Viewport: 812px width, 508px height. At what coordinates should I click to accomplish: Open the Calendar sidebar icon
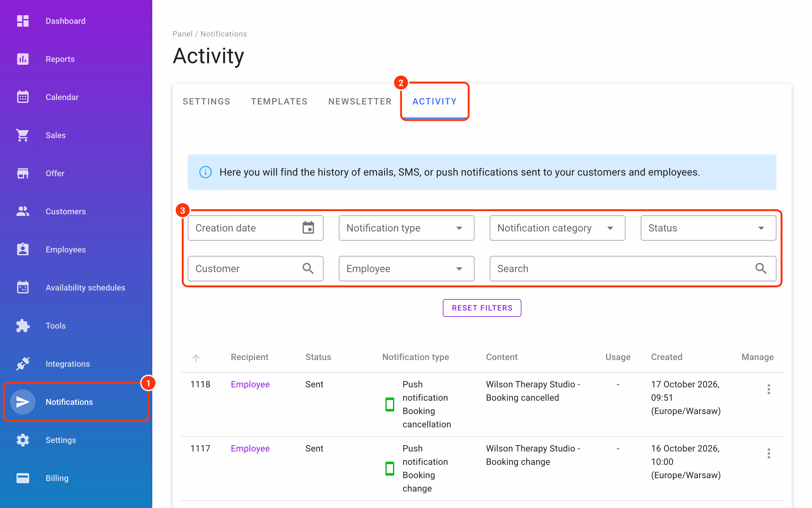tap(23, 97)
